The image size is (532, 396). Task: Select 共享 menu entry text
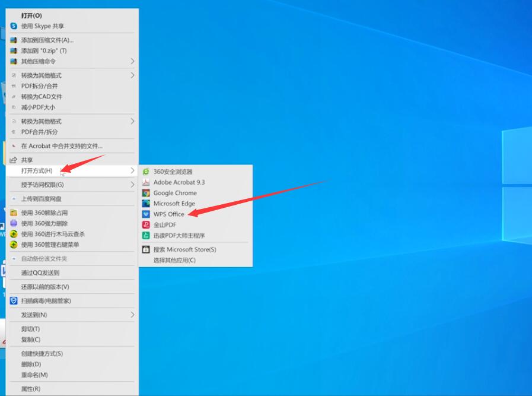click(x=27, y=160)
